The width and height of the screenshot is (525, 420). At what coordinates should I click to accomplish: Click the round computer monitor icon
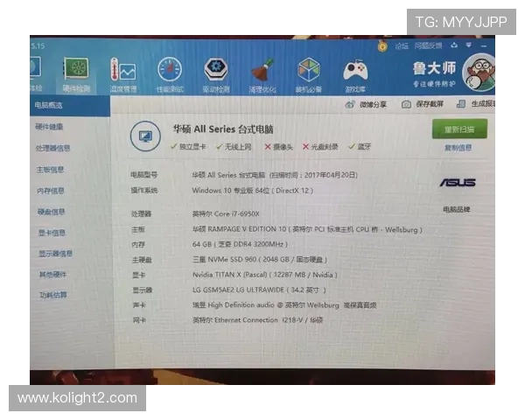[x=145, y=136]
